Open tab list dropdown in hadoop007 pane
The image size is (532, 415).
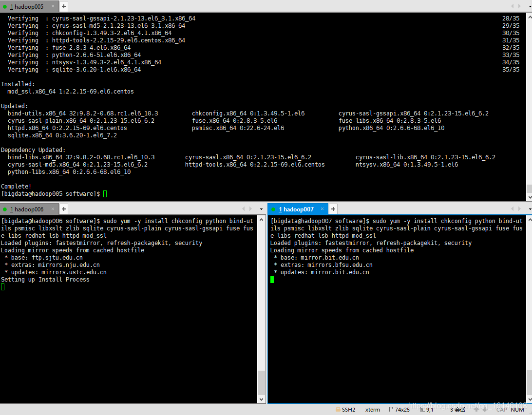[x=530, y=209]
